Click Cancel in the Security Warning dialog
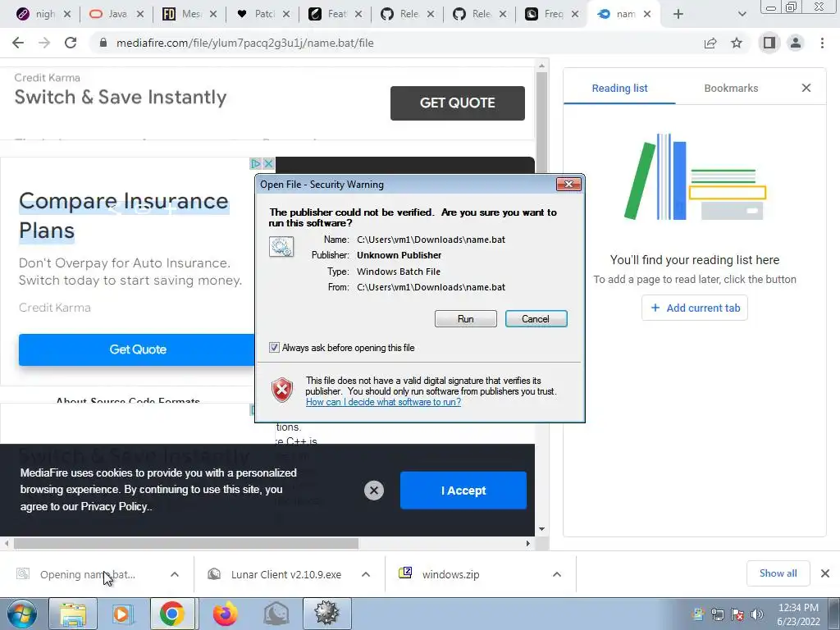The height and width of the screenshot is (630, 840). 536,319
